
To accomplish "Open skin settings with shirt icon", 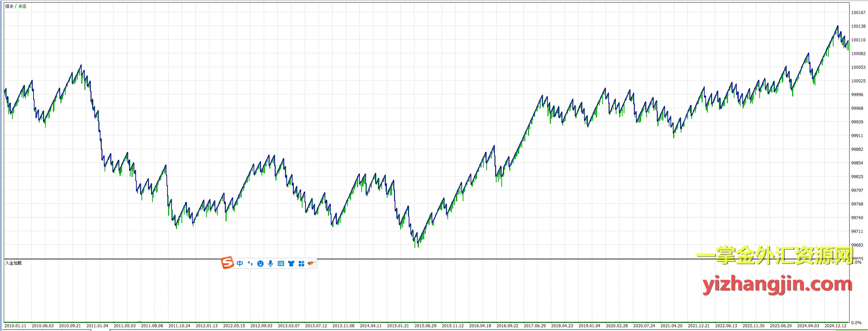I will pyautogui.click(x=291, y=264).
